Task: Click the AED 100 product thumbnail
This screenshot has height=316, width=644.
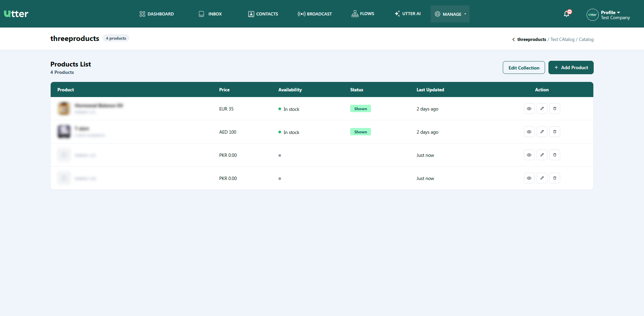Action: click(64, 132)
